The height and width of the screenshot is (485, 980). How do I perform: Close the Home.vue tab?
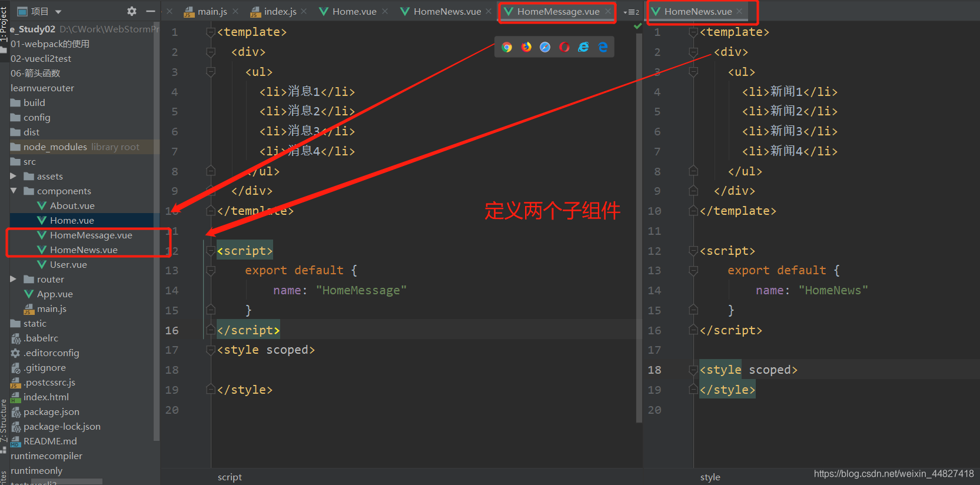click(x=385, y=11)
